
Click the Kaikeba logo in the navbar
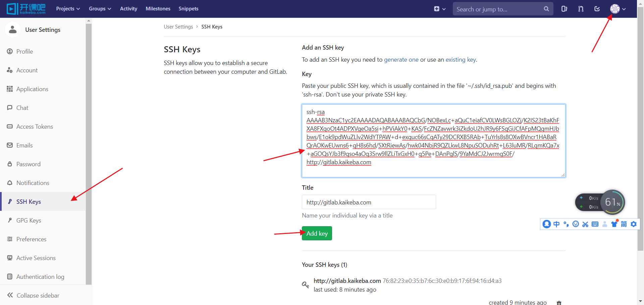tap(26, 9)
